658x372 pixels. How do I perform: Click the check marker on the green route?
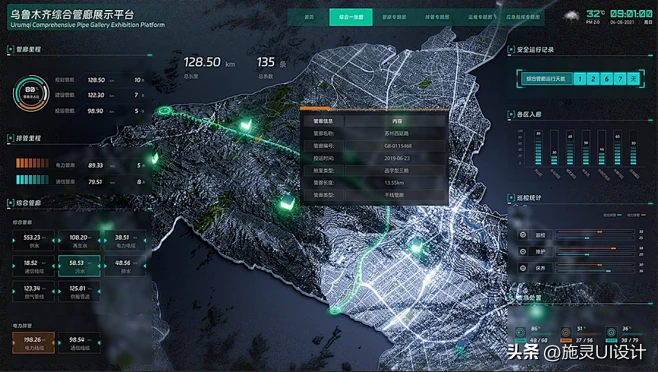pyautogui.click(x=246, y=125)
